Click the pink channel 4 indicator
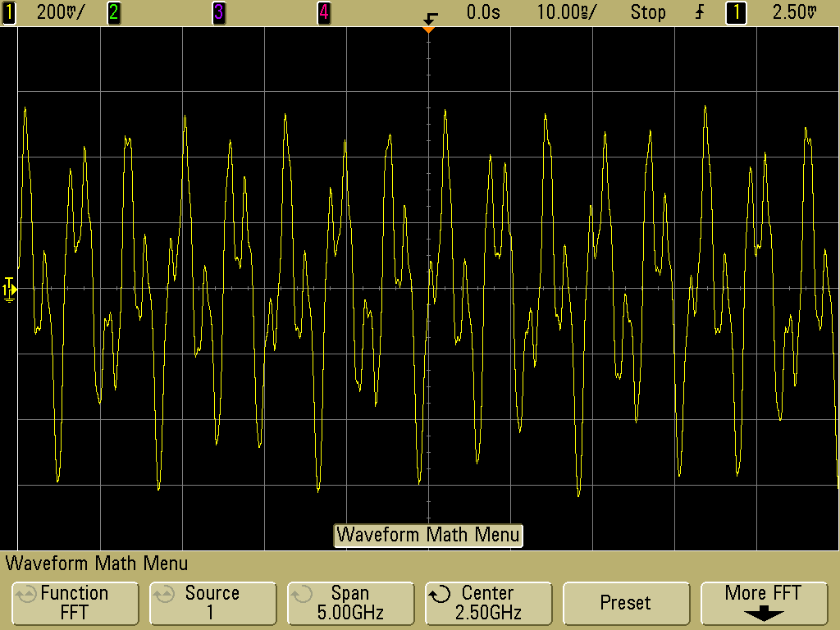Screen dimensions: 840x630 coord(323,12)
